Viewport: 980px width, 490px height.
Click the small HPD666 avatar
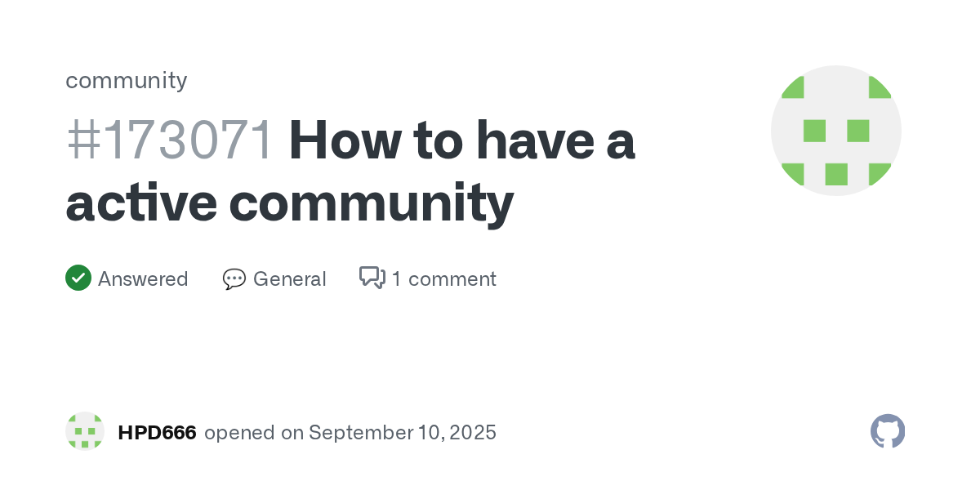85,431
